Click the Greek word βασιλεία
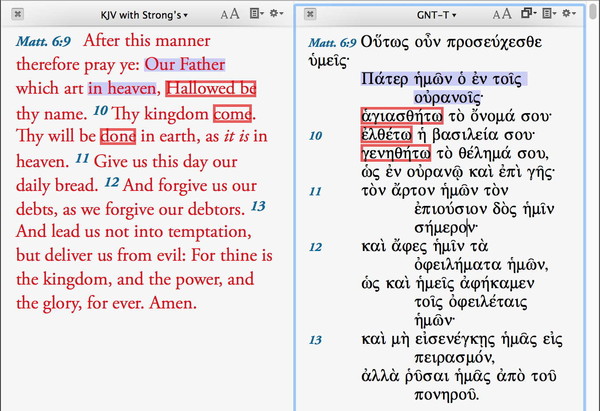Viewport: 600px width, 411px height. (466, 135)
